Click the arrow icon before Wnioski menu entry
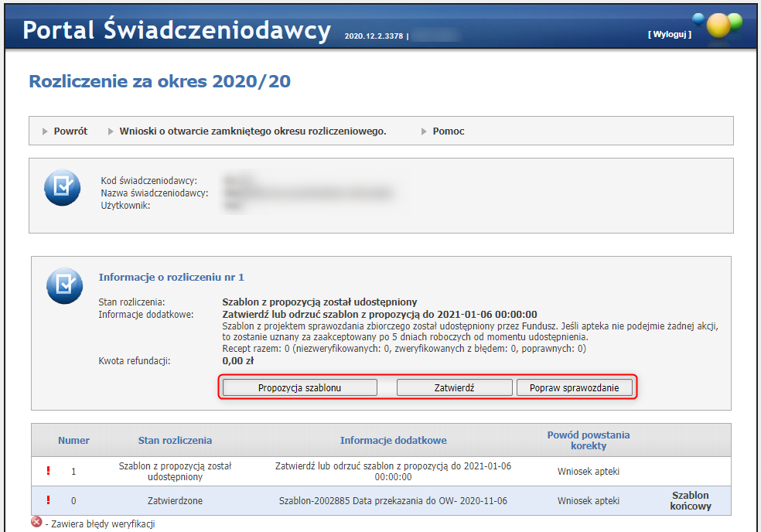Viewport: 761px width, 532px height. [x=110, y=131]
